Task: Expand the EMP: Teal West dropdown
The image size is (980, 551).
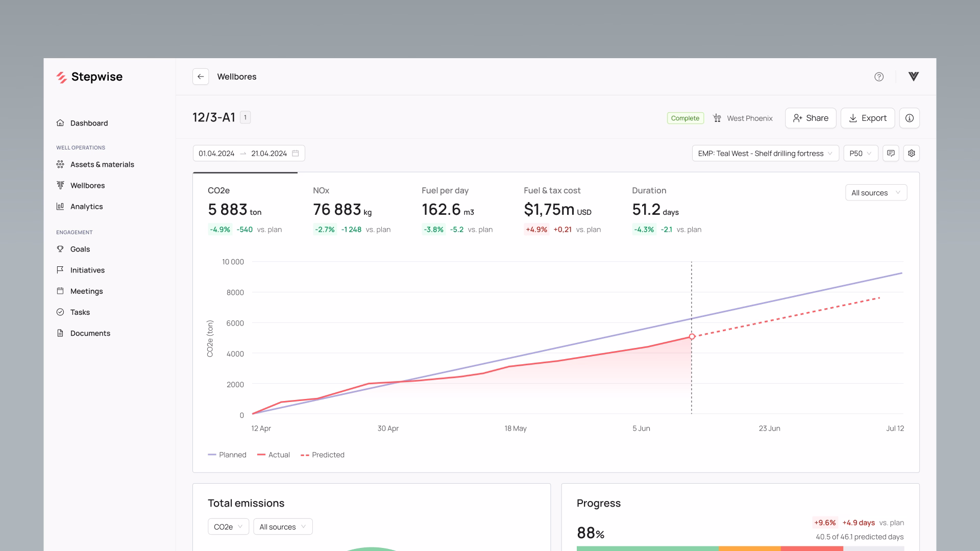Action: (x=765, y=153)
